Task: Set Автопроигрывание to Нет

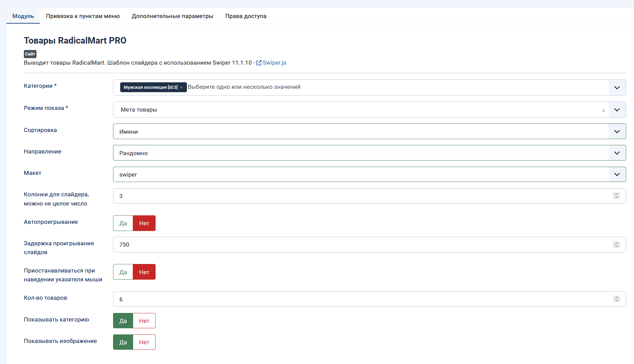Action: 144,223
